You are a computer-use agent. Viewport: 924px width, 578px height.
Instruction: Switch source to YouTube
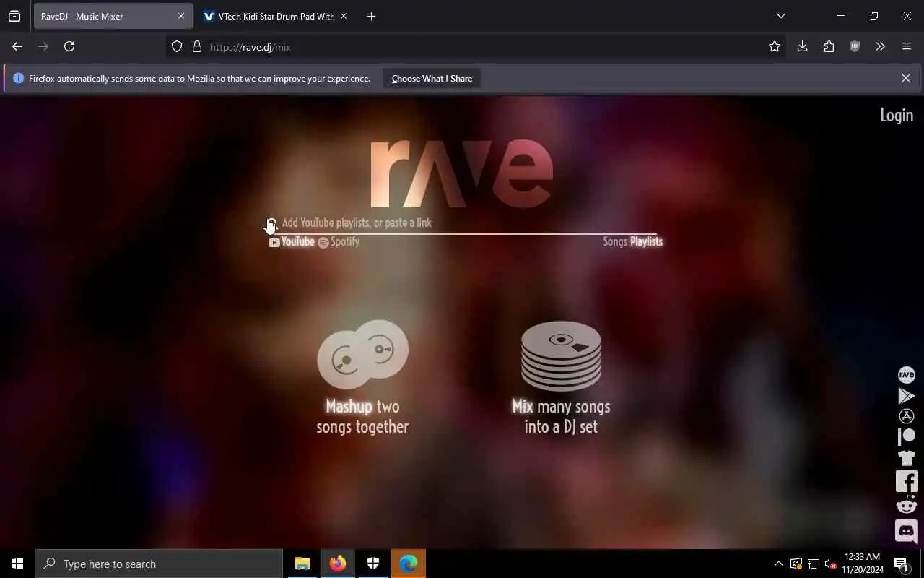(292, 242)
